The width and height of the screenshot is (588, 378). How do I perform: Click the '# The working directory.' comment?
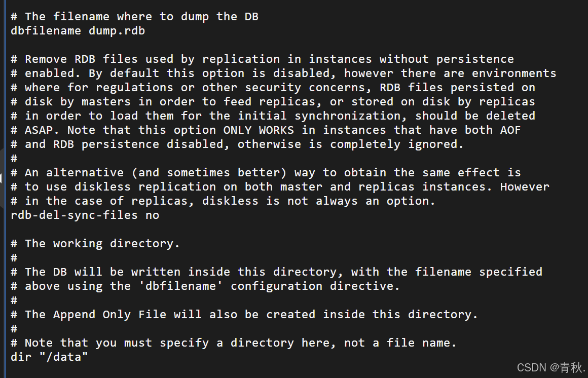pyautogui.click(x=95, y=243)
